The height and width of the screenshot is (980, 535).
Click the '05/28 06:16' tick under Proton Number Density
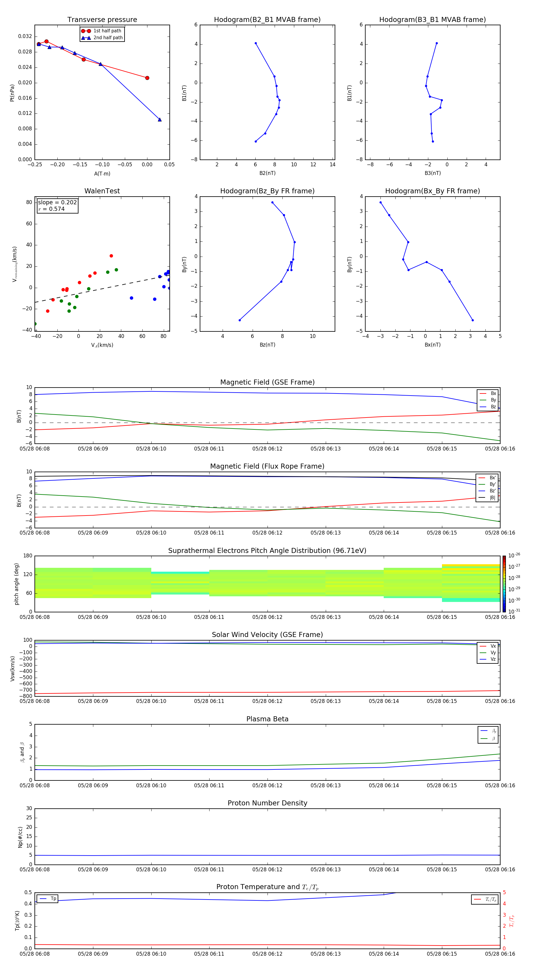(x=500, y=870)
